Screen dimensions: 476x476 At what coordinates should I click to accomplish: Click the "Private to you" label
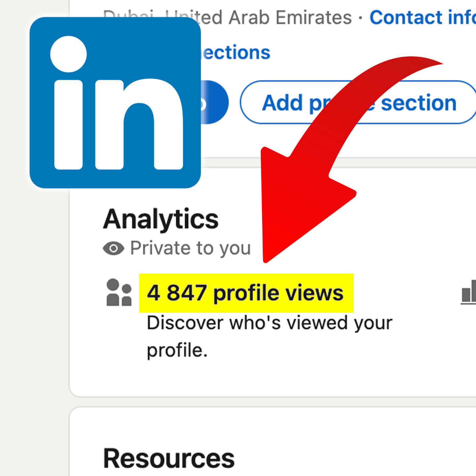coord(190,248)
